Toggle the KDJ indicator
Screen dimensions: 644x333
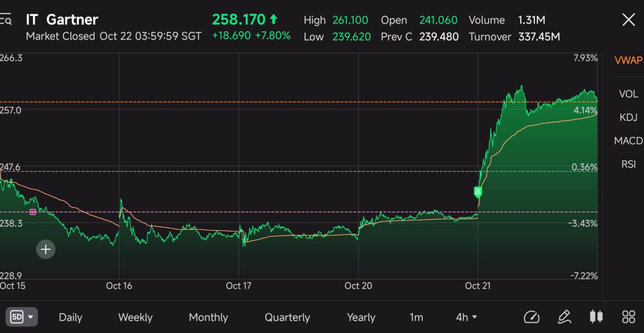pyautogui.click(x=628, y=117)
